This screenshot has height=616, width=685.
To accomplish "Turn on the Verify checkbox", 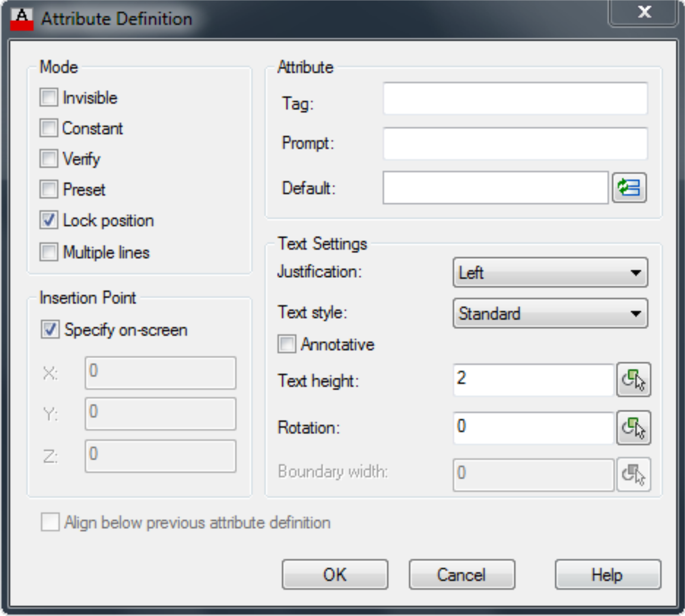I will (49, 159).
